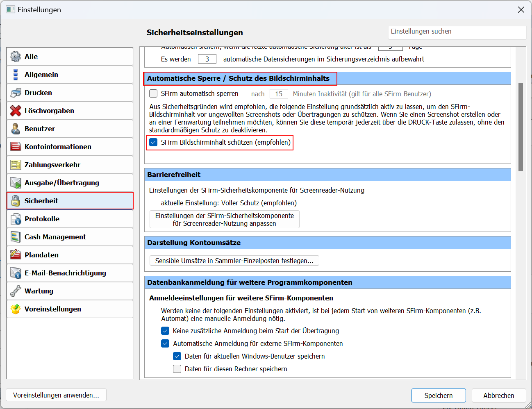Click the Abbrechen button
The height and width of the screenshot is (409, 532).
point(499,395)
